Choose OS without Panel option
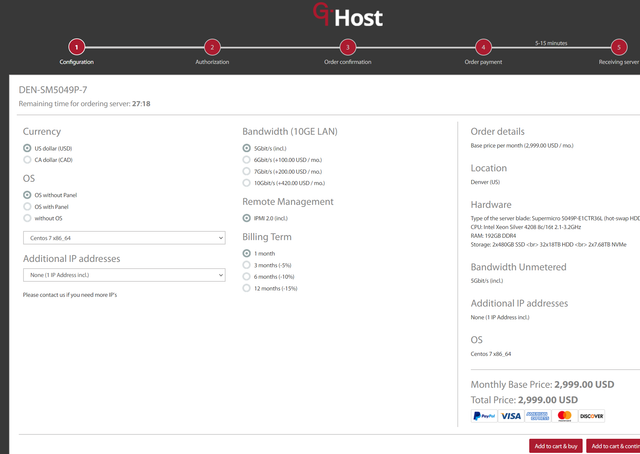 pos(27,195)
